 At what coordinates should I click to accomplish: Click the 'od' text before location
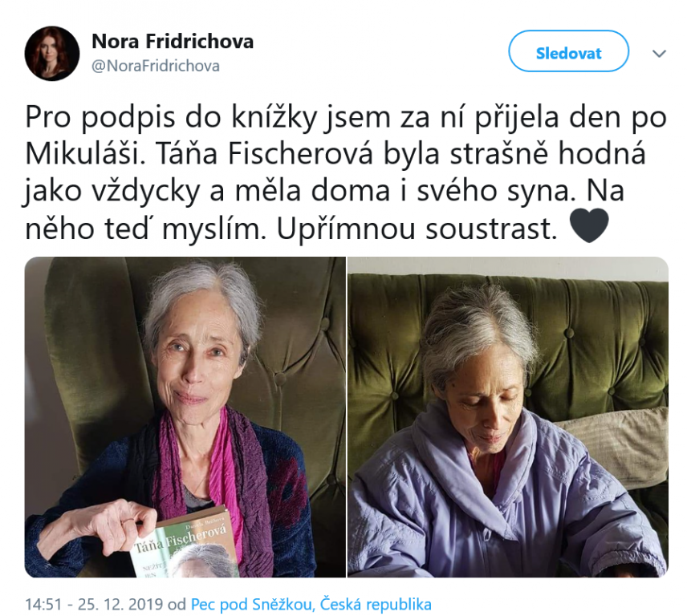click(x=177, y=605)
